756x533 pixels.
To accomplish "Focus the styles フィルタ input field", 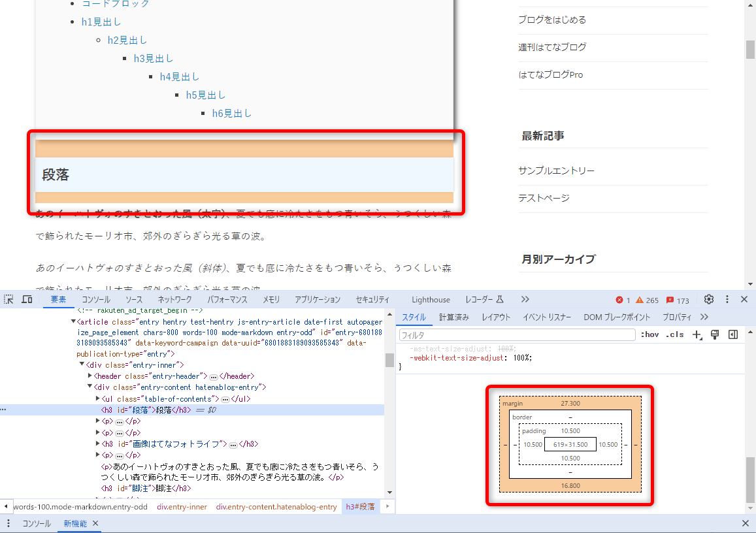I will tap(517, 335).
